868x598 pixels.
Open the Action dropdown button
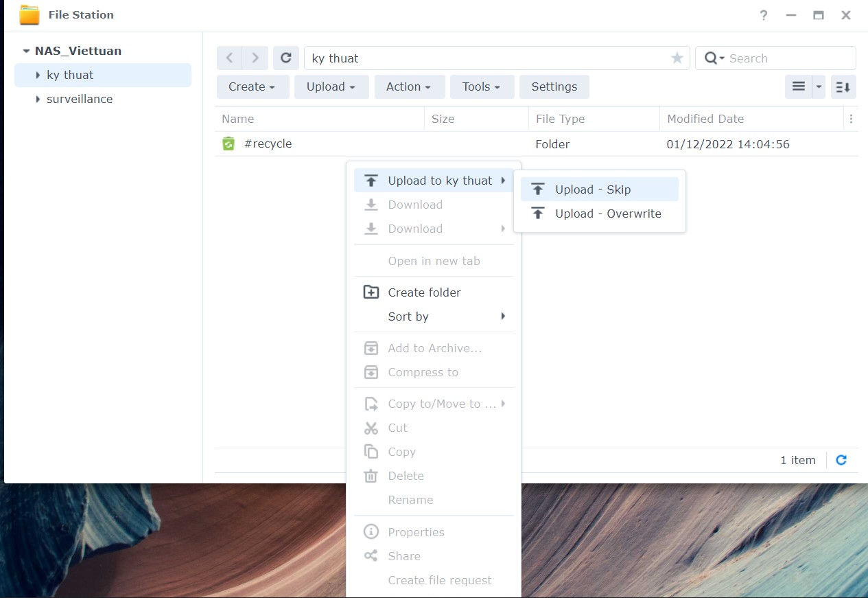coord(409,87)
